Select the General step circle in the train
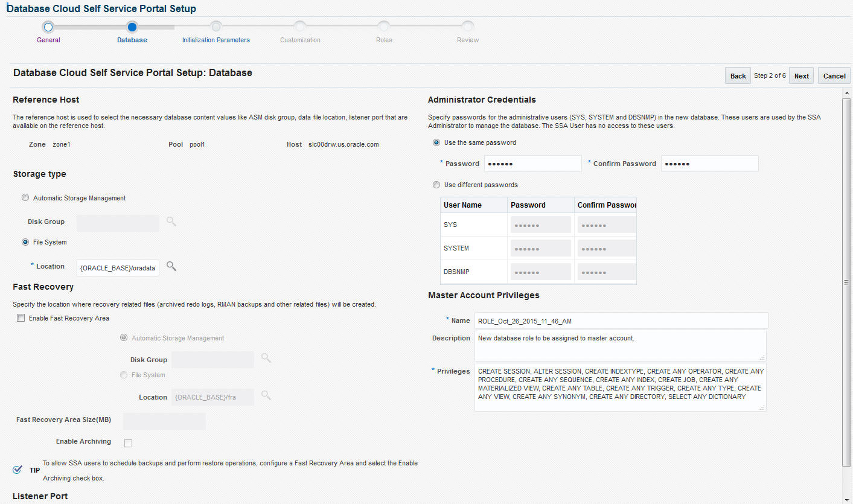This screenshot has height=504, width=853. click(x=48, y=27)
